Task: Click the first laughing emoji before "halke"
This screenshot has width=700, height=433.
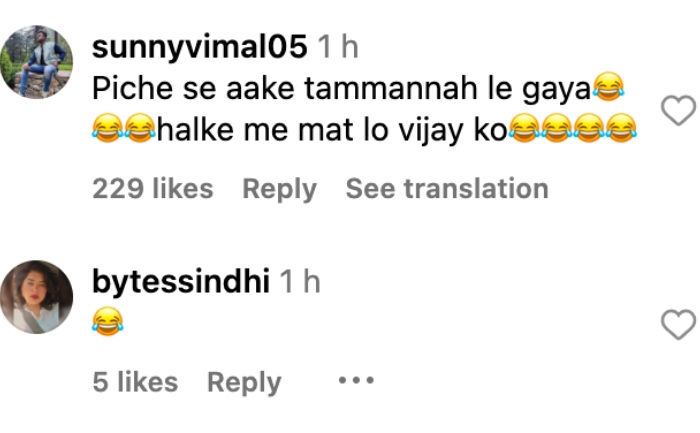Action: coord(108,128)
